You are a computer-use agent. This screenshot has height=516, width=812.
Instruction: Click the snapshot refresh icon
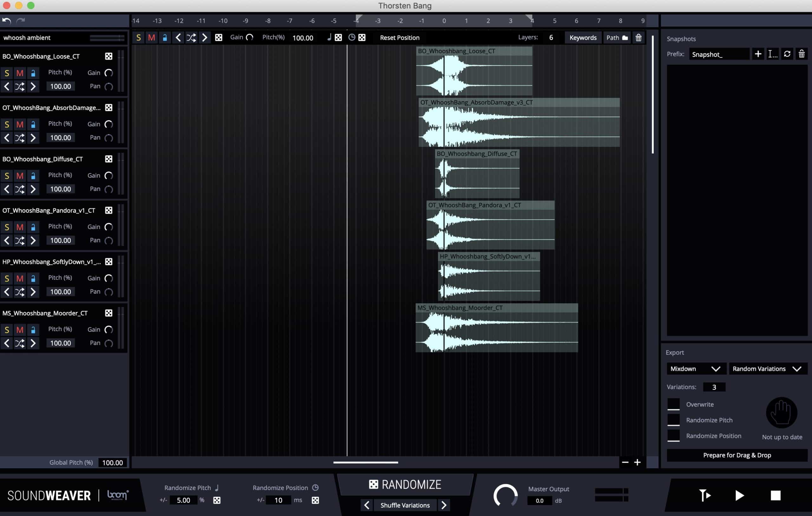[787, 54]
